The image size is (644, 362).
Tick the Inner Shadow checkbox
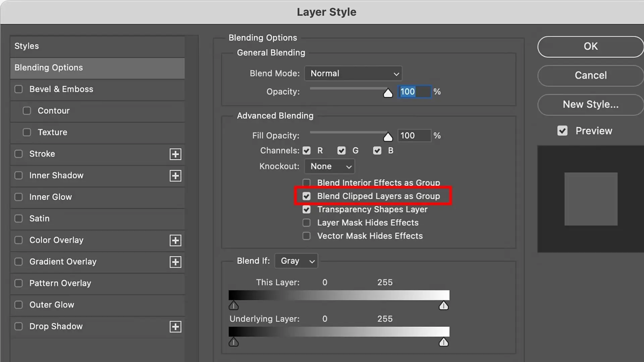(x=19, y=175)
